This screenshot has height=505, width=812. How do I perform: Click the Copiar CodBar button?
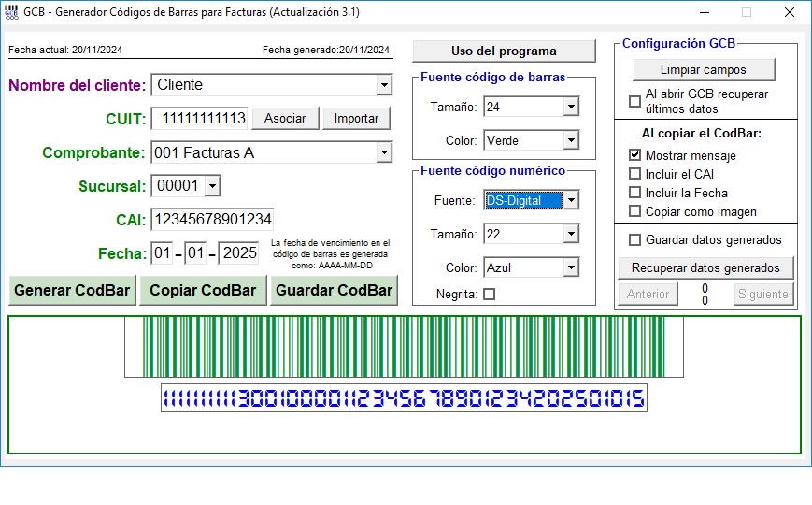pyautogui.click(x=203, y=290)
